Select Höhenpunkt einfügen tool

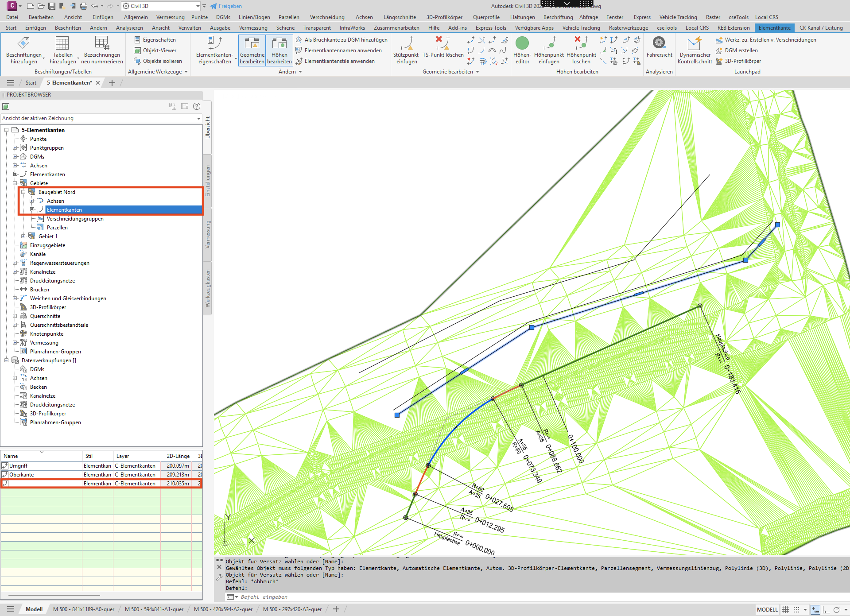click(549, 50)
